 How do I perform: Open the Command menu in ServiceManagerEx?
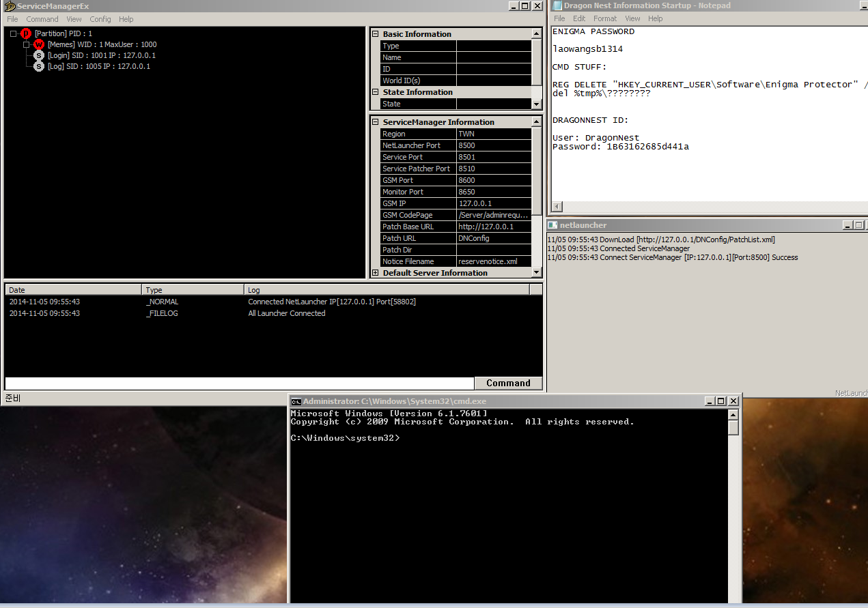tap(42, 19)
